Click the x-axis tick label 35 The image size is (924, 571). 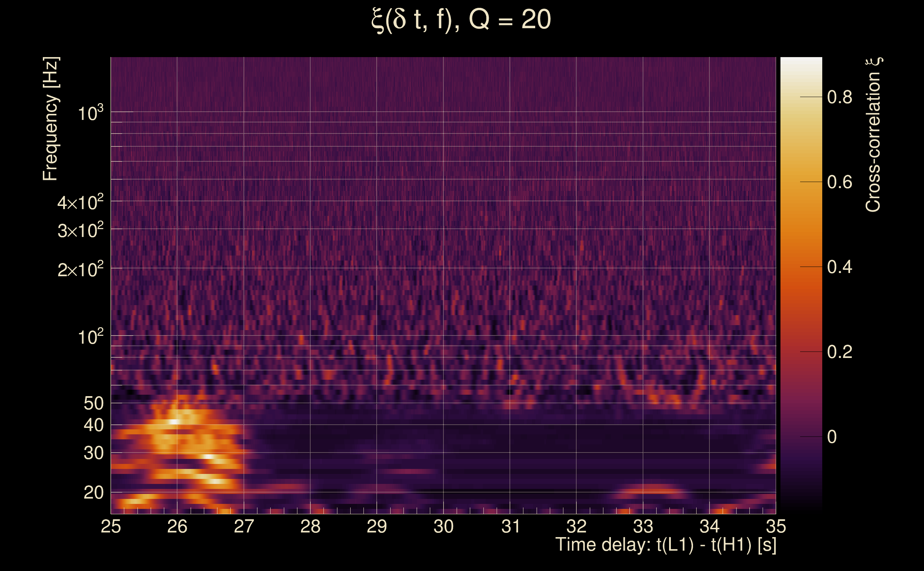tap(776, 526)
